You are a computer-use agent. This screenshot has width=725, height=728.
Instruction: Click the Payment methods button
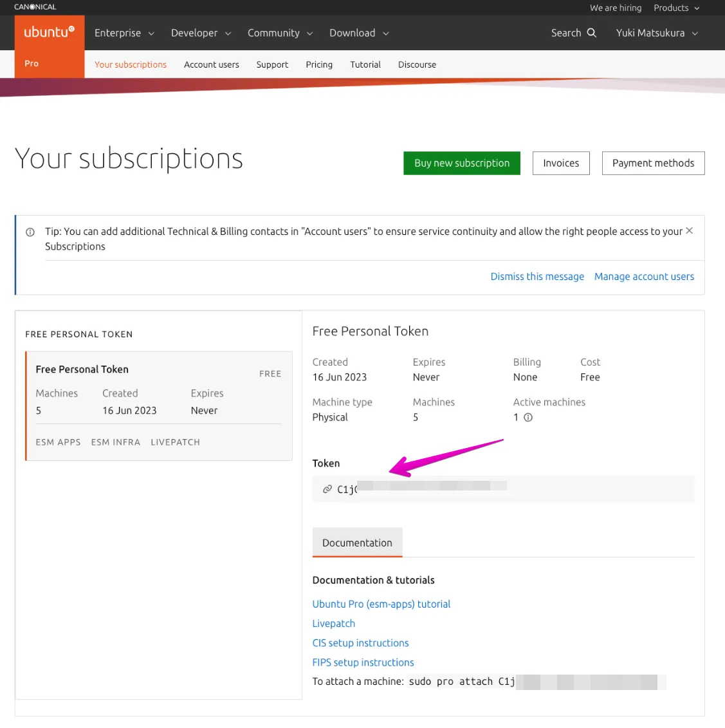[x=653, y=163]
